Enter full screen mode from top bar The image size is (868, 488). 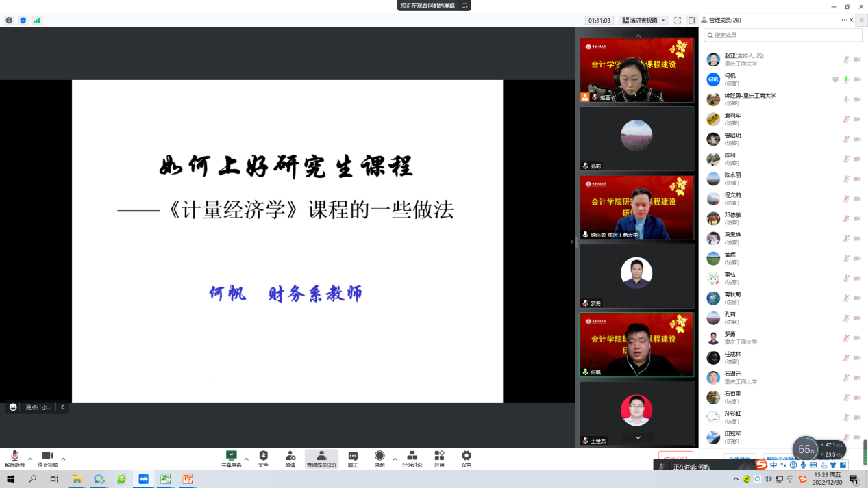pyautogui.click(x=678, y=21)
